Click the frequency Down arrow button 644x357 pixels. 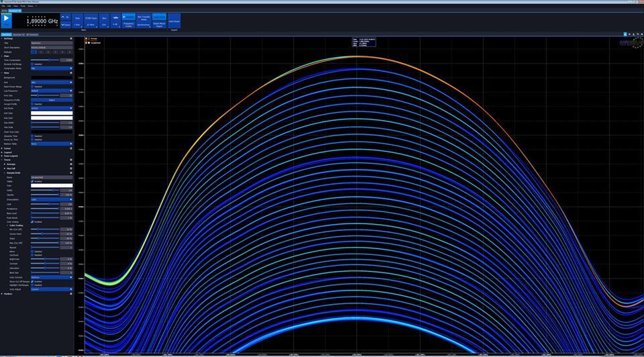(66, 25)
